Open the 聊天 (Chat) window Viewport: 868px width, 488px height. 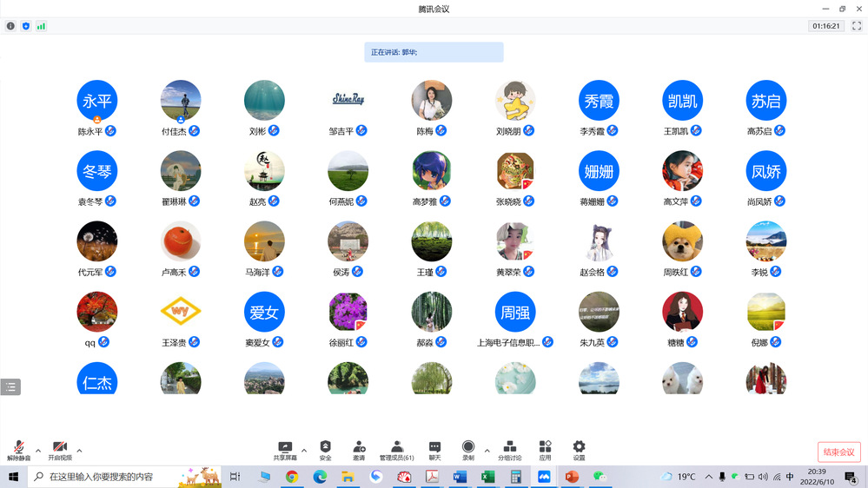click(434, 449)
